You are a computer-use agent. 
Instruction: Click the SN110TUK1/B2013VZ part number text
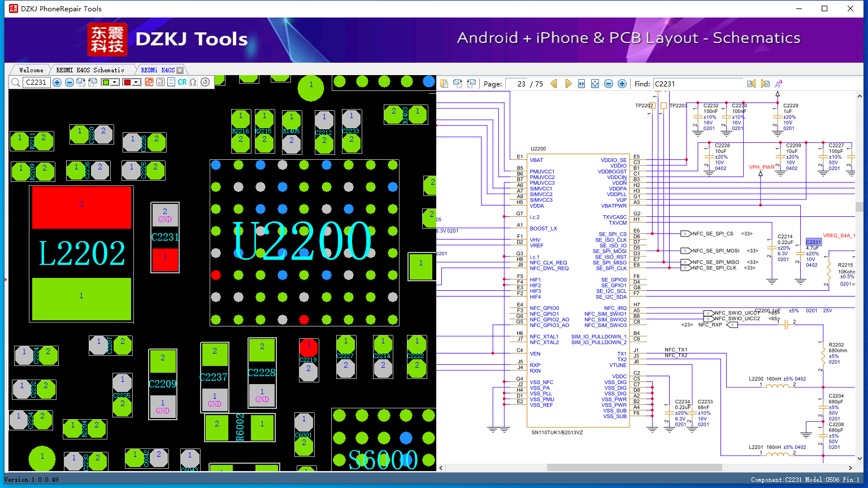click(x=557, y=433)
